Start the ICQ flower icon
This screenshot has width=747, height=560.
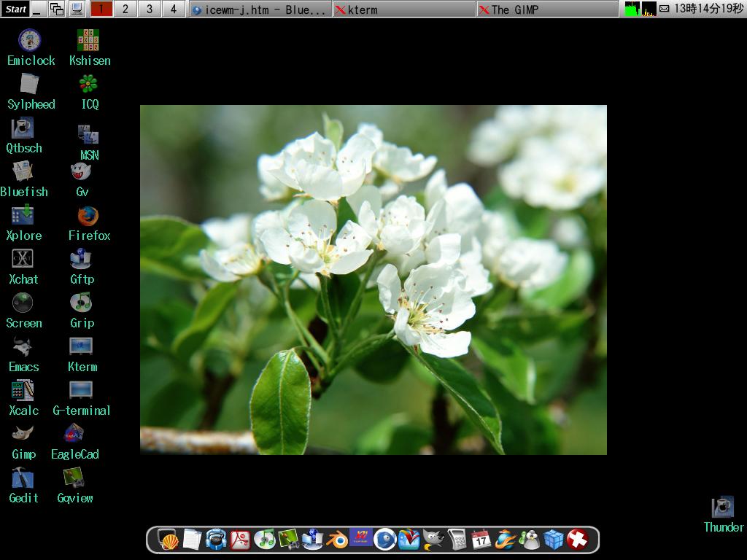(x=88, y=85)
